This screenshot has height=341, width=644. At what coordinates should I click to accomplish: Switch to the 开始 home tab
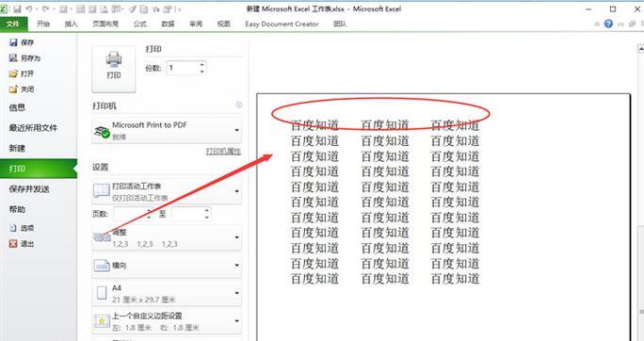click(x=43, y=24)
